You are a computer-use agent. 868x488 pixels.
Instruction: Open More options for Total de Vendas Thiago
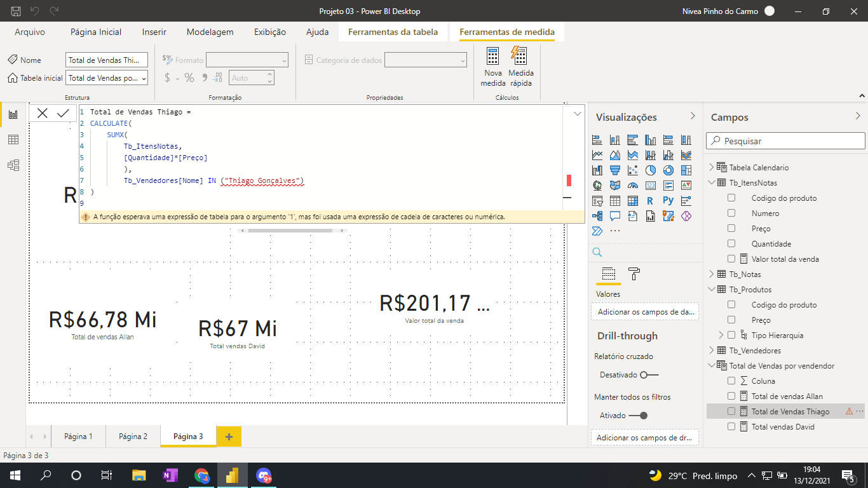(860, 412)
